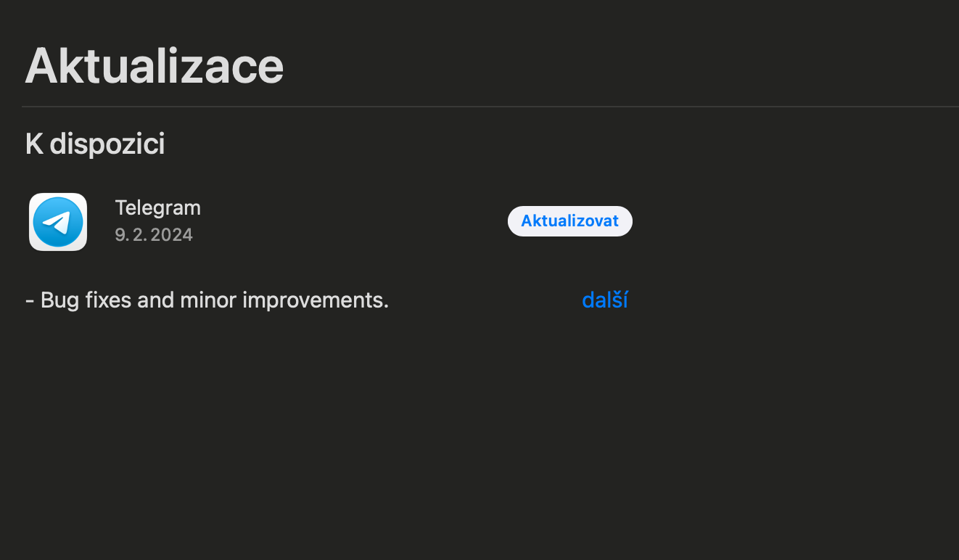Click the Telegram update description line

coord(207,300)
